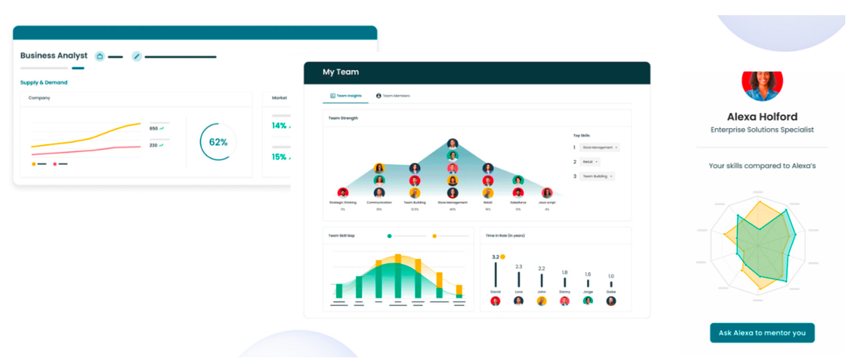The height and width of the screenshot is (364, 868).
Task: Click the red legend dot under Company chart
Action: click(55, 164)
